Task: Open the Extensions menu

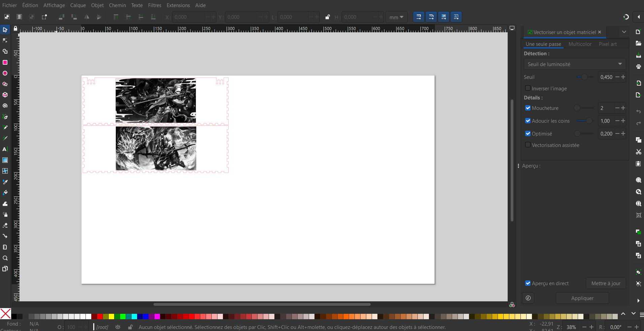Action: pyautogui.click(x=178, y=5)
